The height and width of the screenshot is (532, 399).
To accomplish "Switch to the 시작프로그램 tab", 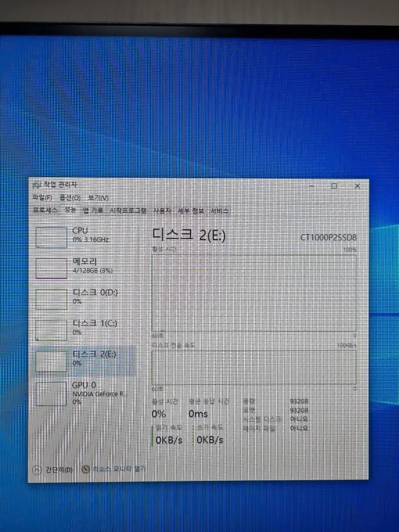I will click(128, 211).
